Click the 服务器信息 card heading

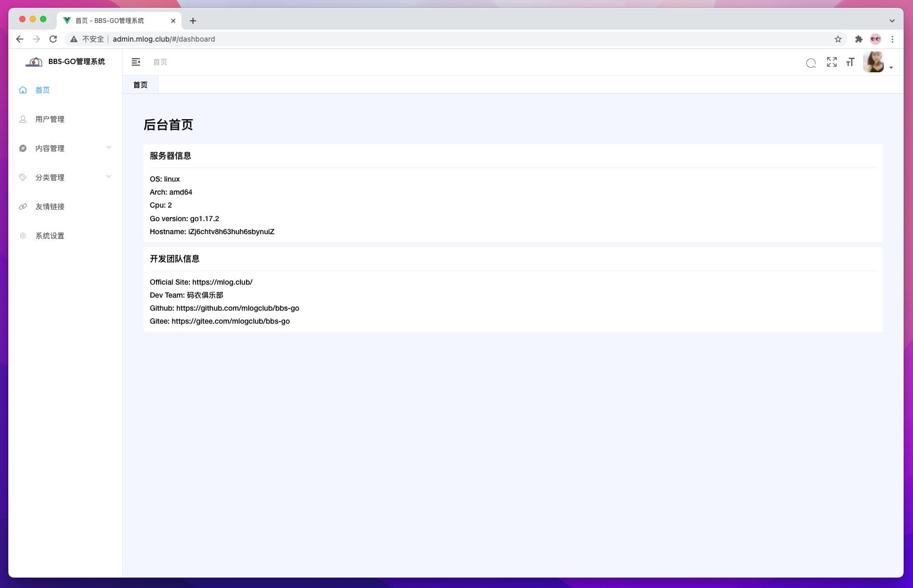171,156
